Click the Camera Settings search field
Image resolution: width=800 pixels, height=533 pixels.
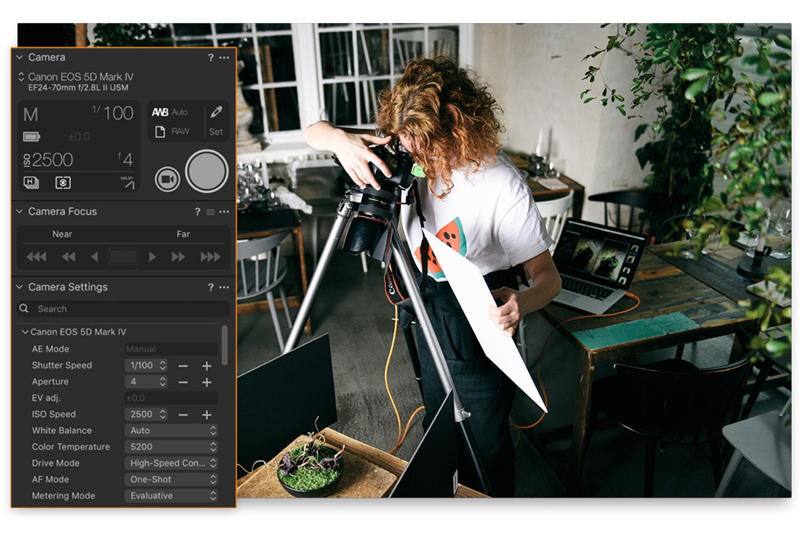coord(125,309)
